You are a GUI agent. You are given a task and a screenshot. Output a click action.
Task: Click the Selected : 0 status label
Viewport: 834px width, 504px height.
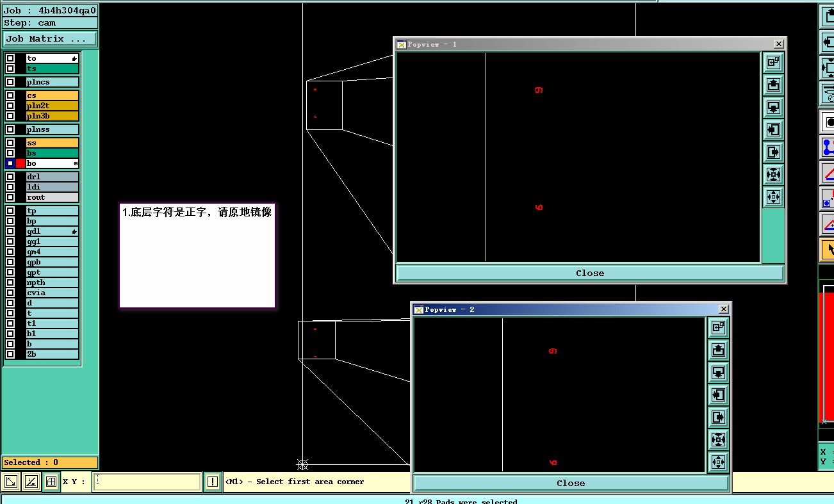50,462
